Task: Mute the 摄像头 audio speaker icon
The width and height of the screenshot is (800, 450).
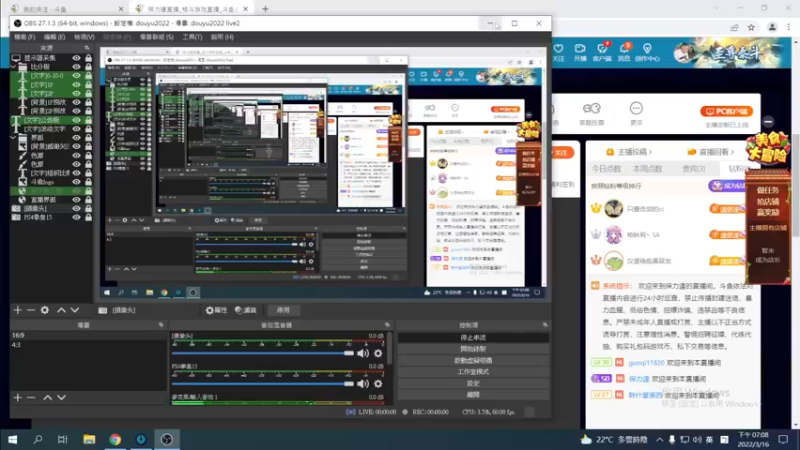Action: pyautogui.click(x=363, y=353)
